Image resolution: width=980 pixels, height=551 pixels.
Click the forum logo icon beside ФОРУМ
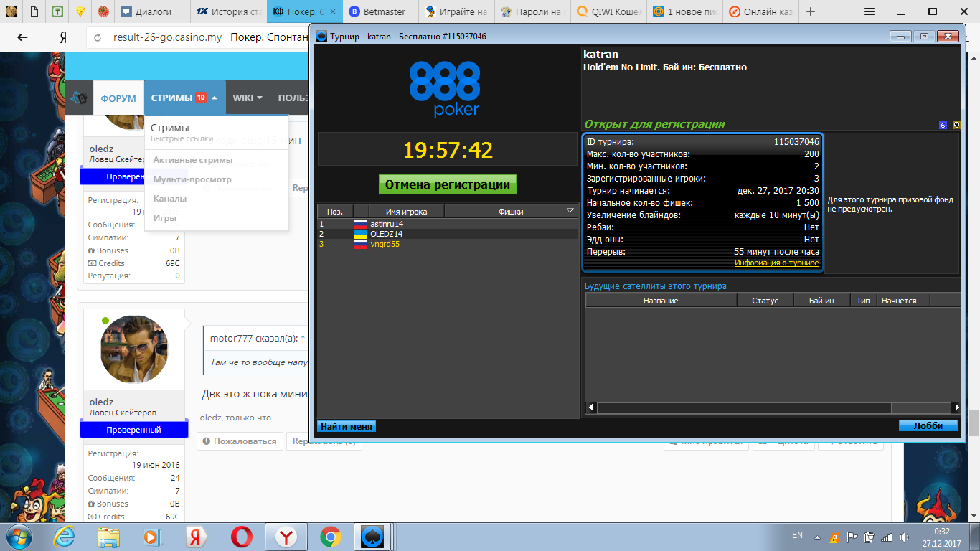pos(80,98)
